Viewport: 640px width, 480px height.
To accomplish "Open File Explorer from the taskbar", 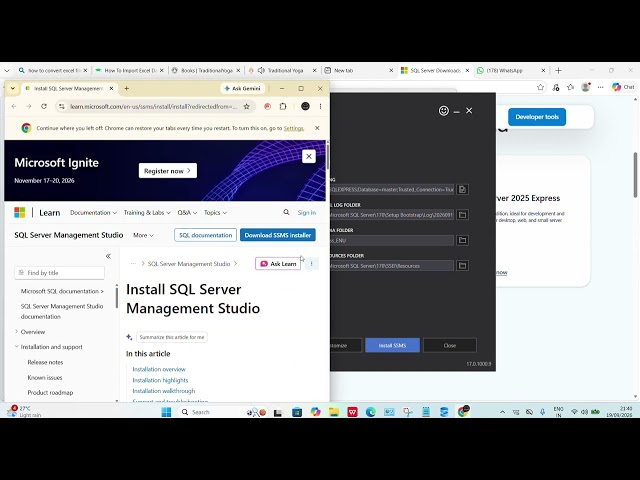I will pyautogui.click(x=334, y=412).
